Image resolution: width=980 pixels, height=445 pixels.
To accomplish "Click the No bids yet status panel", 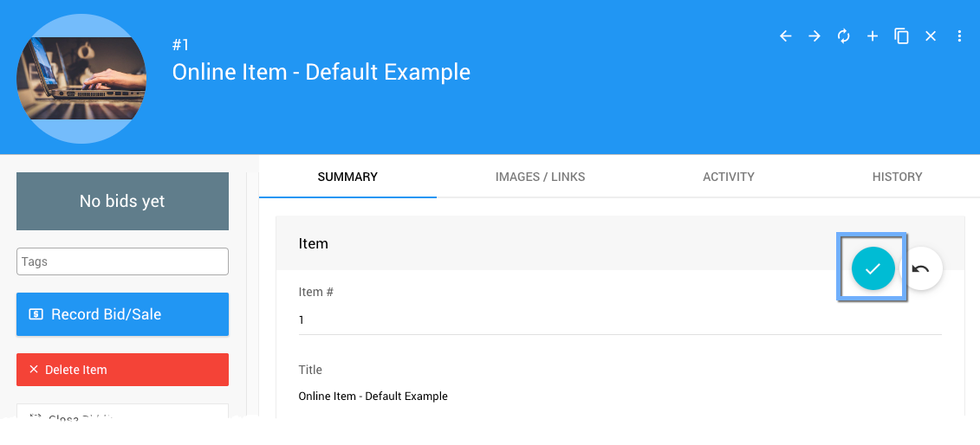I will tap(122, 202).
